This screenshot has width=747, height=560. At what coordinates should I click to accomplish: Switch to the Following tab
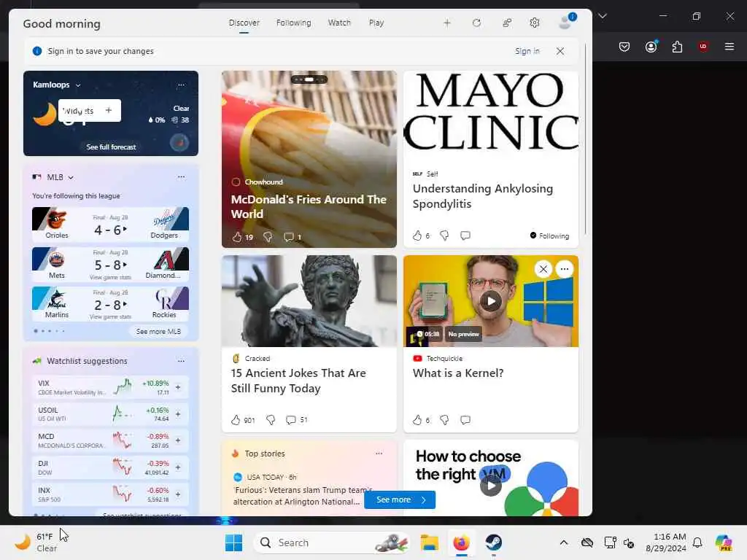click(x=293, y=23)
